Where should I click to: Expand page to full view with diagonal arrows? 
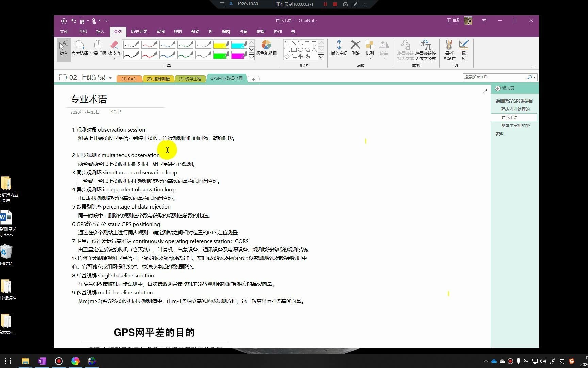[484, 91]
